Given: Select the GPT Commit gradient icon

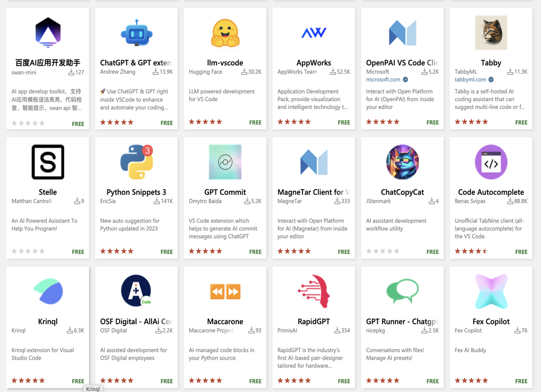Looking at the screenshot, I should 225,162.
